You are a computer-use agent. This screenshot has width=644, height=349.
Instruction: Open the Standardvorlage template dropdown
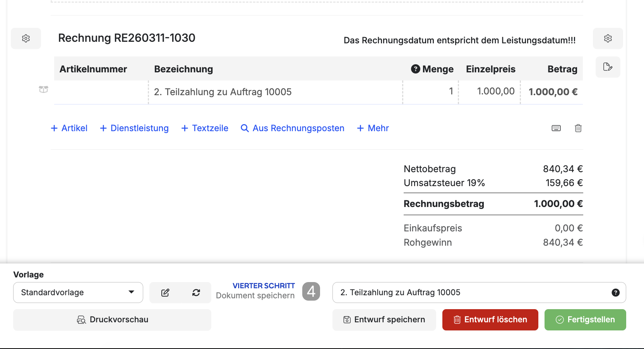(x=78, y=293)
